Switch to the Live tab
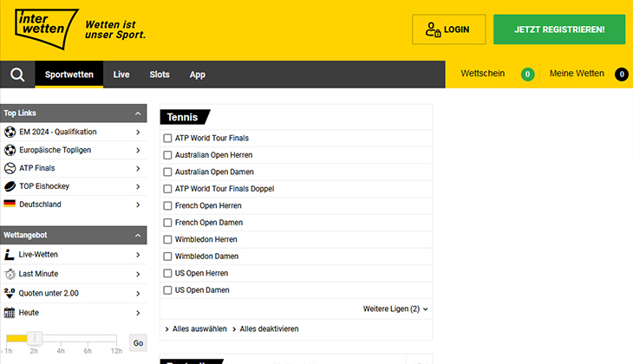 pyautogui.click(x=121, y=75)
